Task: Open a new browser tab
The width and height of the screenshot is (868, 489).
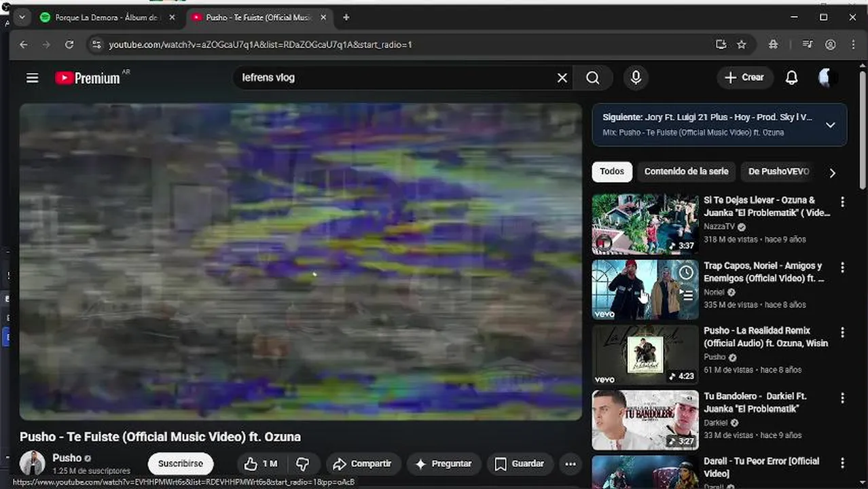Action: pos(346,18)
